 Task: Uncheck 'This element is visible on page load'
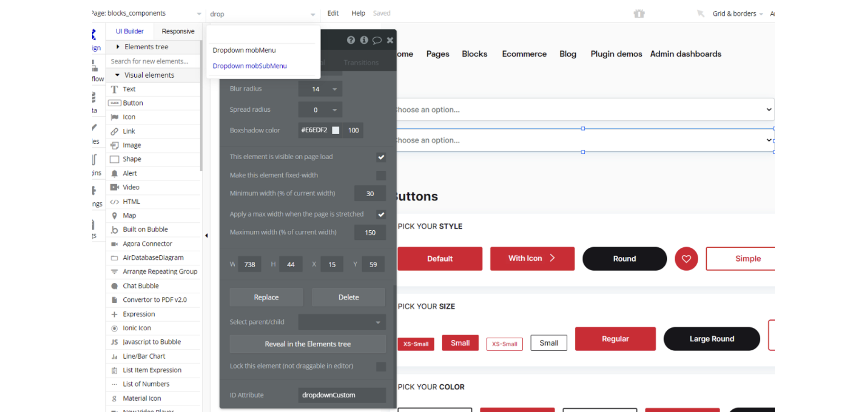point(381,157)
